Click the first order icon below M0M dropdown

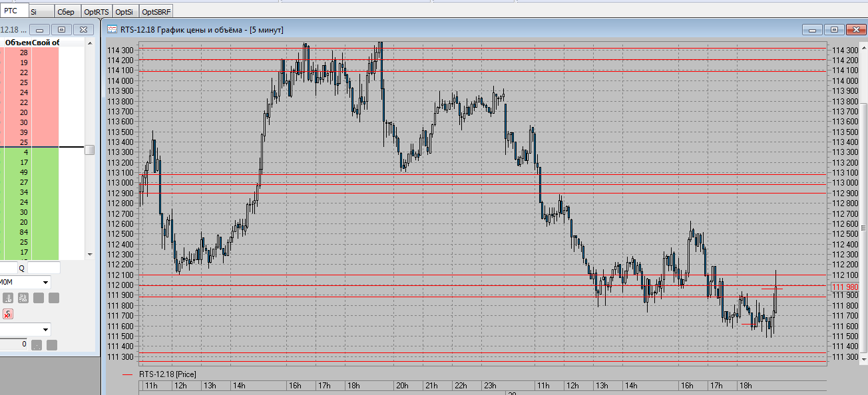coord(8,298)
